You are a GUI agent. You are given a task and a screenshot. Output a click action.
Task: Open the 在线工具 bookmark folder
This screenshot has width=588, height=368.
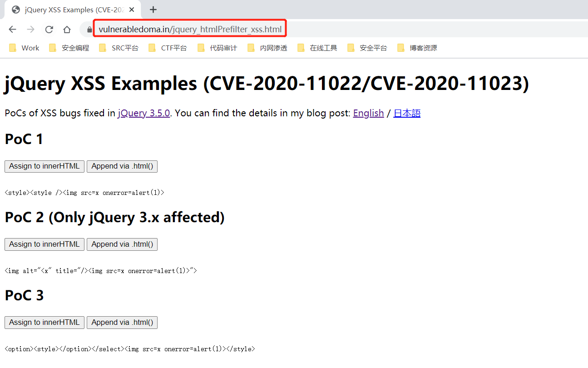317,48
